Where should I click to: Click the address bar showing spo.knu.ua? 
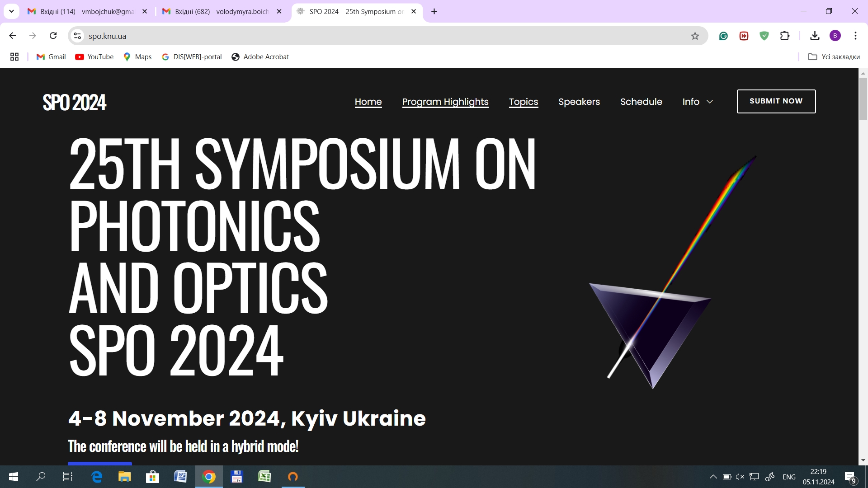click(384, 36)
